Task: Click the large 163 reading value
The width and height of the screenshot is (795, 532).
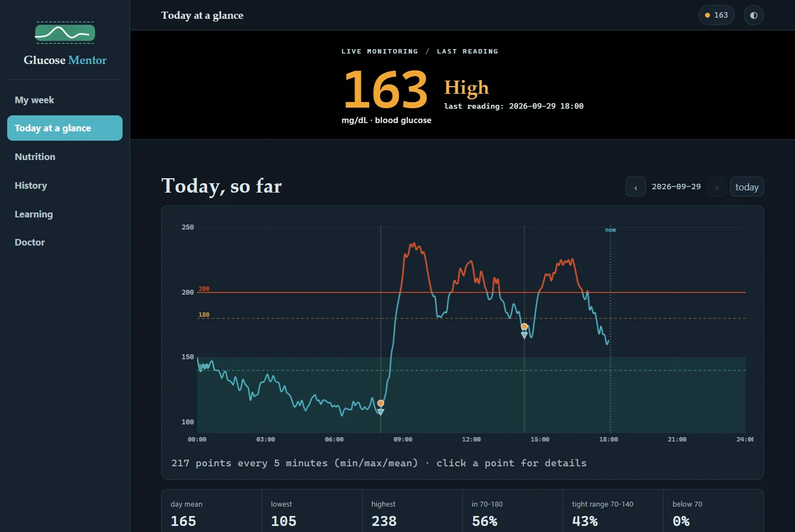Action: click(385, 89)
